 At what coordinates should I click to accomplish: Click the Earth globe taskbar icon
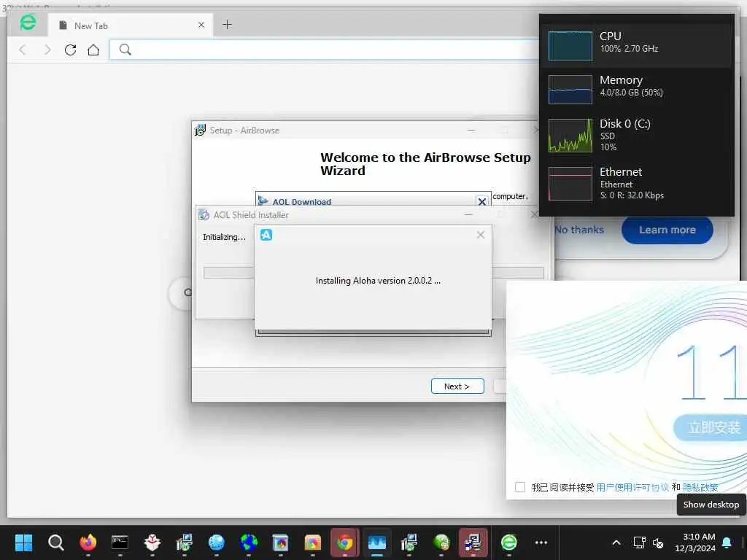pyautogui.click(x=249, y=542)
